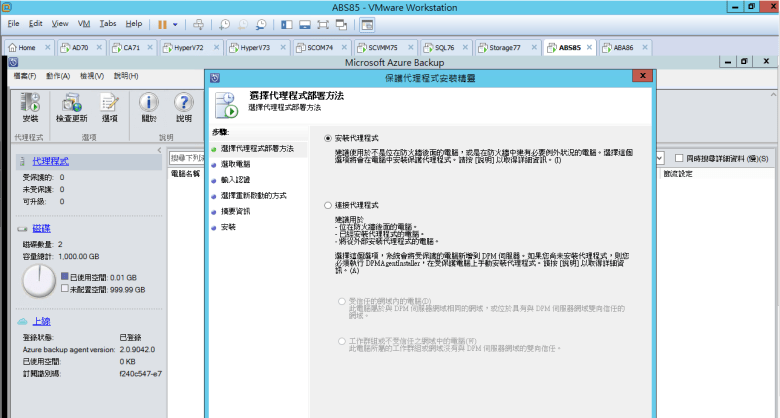Enable the 同時搜尋詳細資料 checkbox

point(679,159)
